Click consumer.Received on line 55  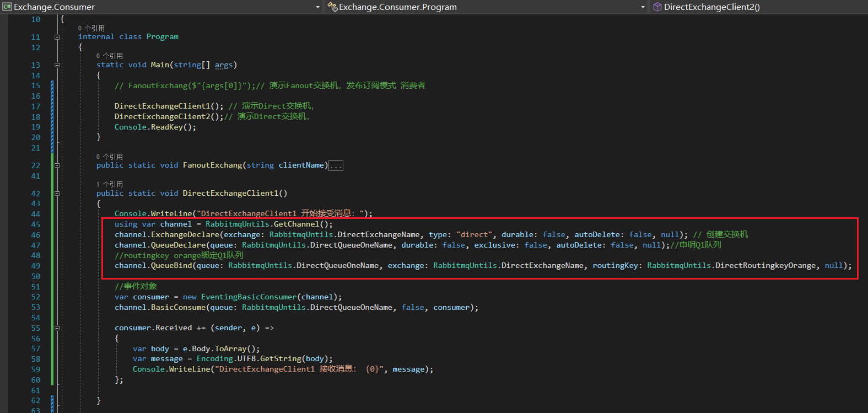point(153,328)
